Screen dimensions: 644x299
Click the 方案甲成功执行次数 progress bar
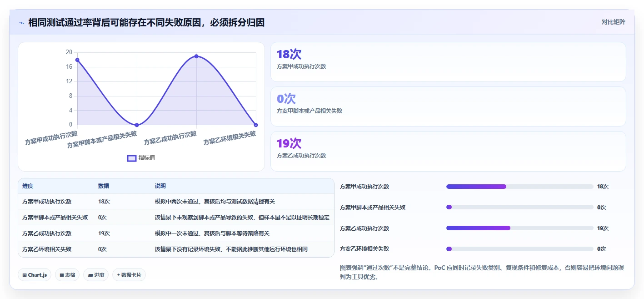click(x=520, y=187)
